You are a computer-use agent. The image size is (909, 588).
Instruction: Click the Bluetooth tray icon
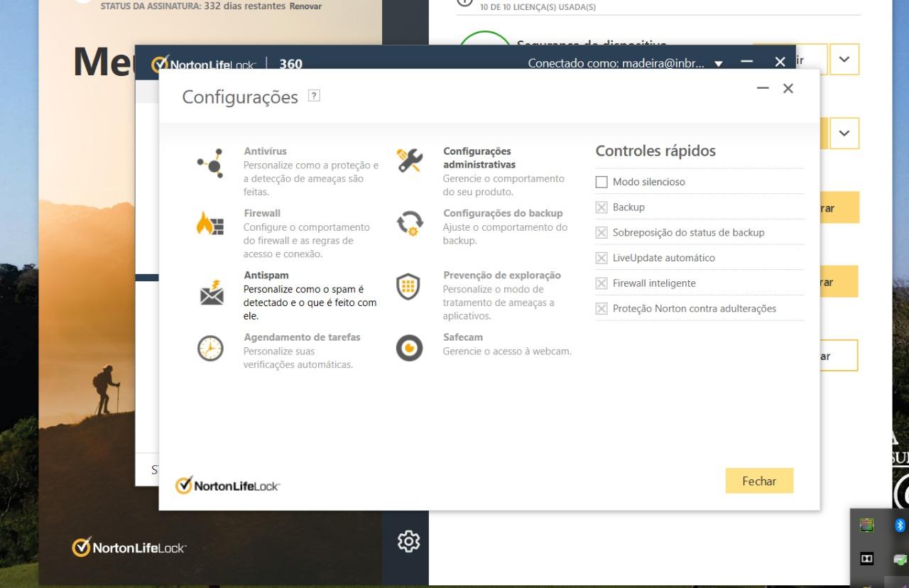pyautogui.click(x=900, y=525)
